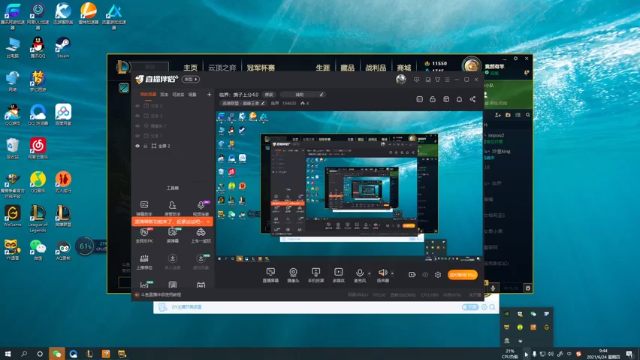The height and width of the screenshot is (360, 640).
Task: Open the Recycle Bin desktop icon
Action: point(13,149)
